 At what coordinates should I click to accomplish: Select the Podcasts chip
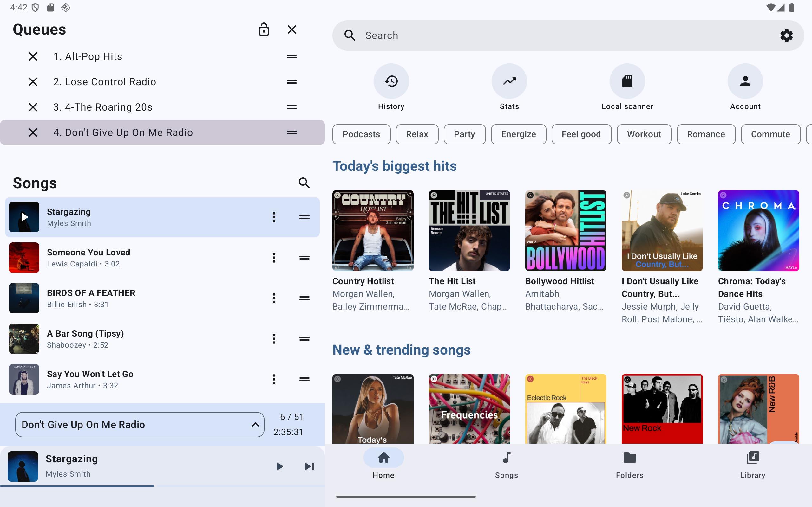361,134
